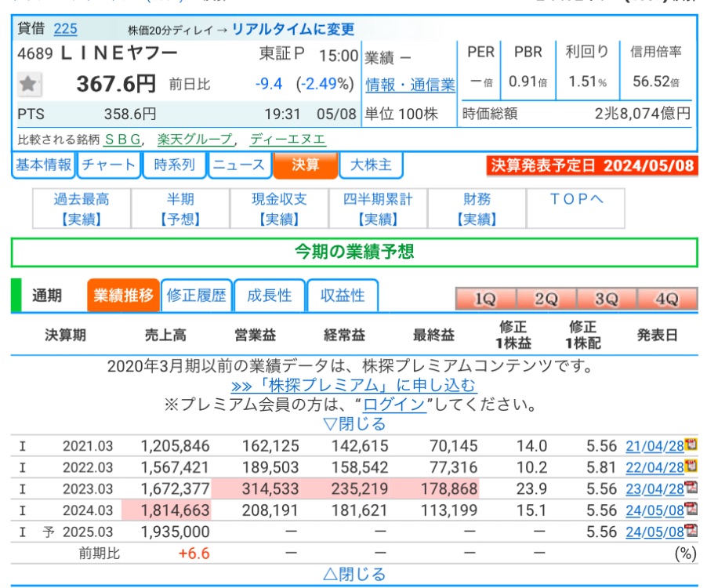Show the 収益性 tab
The image size is (707, 588).
[x=343, y=296]
